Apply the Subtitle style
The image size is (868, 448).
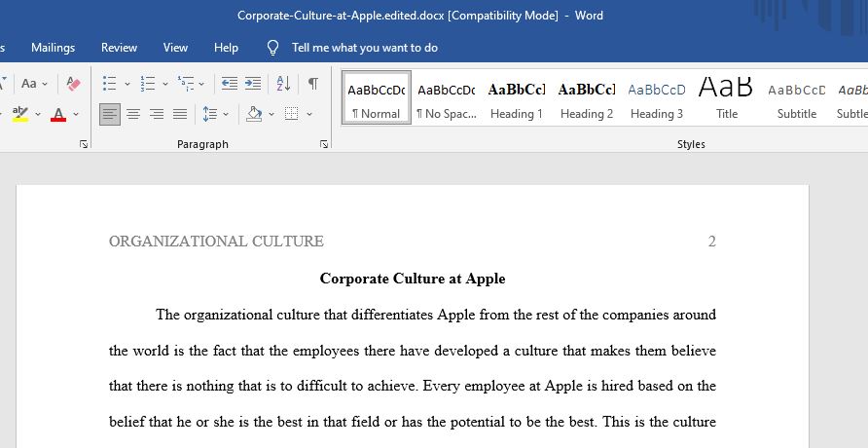click(797, 97)
